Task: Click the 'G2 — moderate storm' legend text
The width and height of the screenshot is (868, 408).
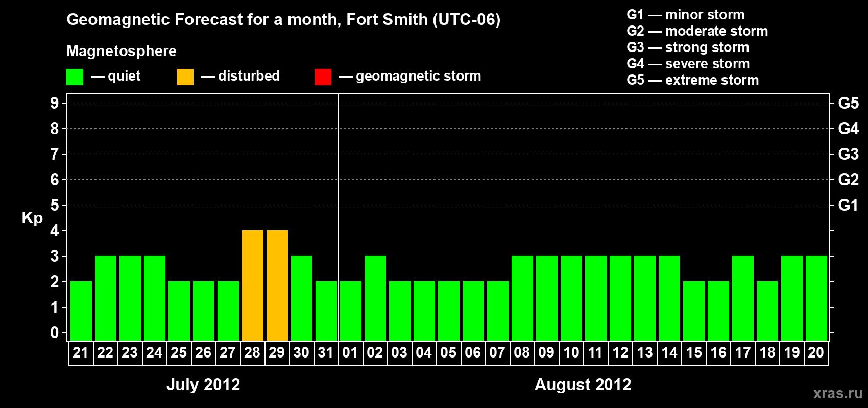Action: tap(697, 31)
